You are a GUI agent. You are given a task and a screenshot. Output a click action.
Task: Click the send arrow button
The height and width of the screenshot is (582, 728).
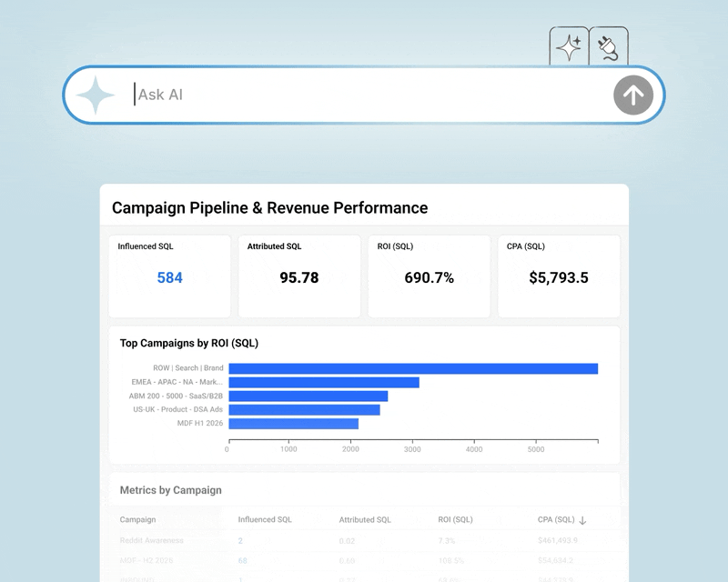pos(632,95)
